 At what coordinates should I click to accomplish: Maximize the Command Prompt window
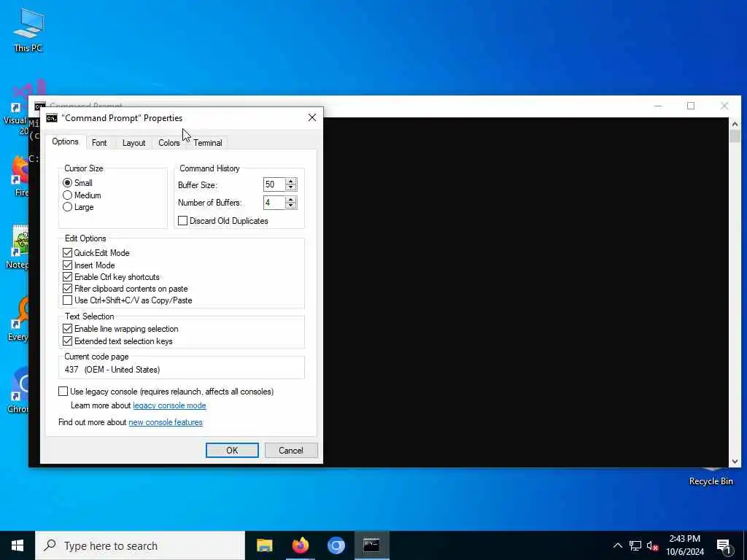pos(691,106)
